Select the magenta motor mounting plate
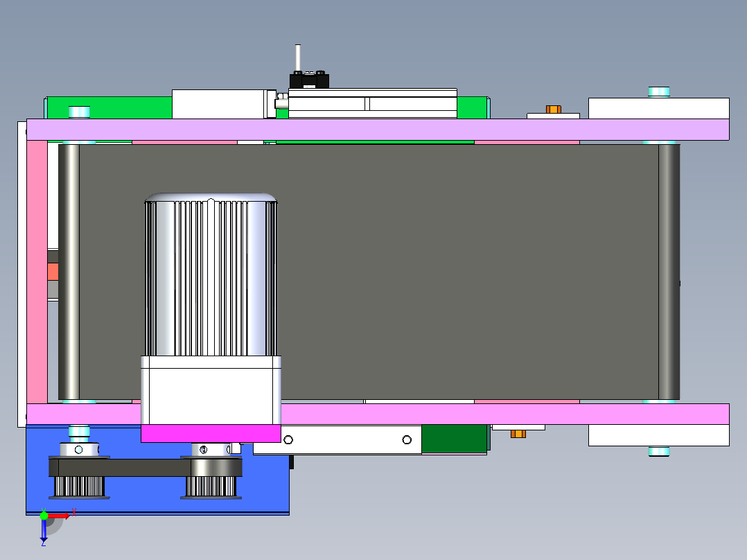 pos(211,433)
